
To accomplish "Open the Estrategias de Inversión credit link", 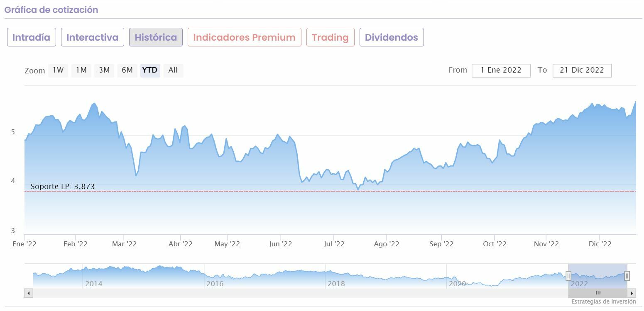I will point(603,301).
